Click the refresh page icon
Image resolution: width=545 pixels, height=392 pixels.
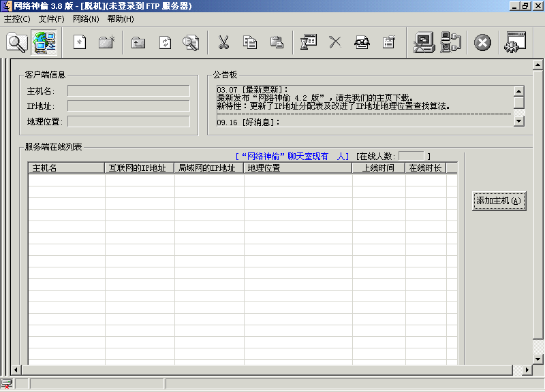pyautogui.click(x=164, y=42)
